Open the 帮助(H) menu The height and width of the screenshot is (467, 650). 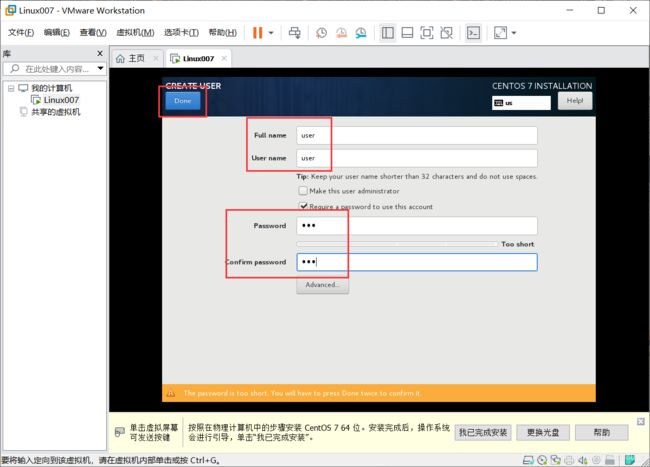(x=223, y=33)
